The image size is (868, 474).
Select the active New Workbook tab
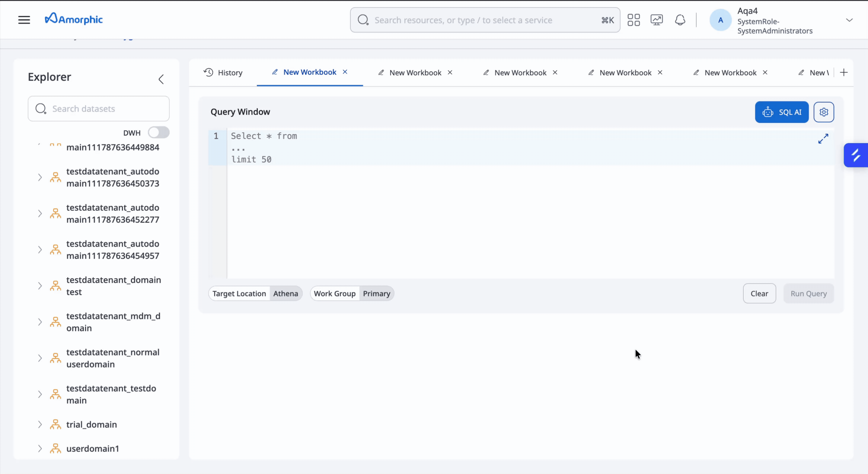(310, 72)
